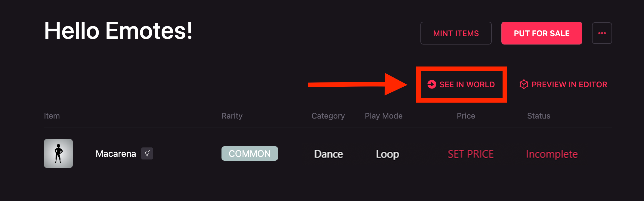Click the Common rarity badge
The width and height of the screenshot is (644, 201).
point(249,153)
